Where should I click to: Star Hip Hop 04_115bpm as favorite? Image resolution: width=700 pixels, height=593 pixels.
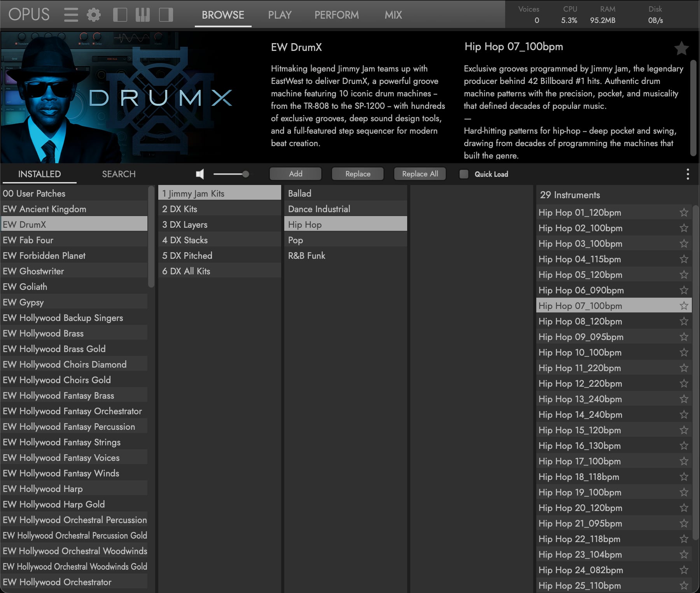pyautogui.click(x=684, y=259)
